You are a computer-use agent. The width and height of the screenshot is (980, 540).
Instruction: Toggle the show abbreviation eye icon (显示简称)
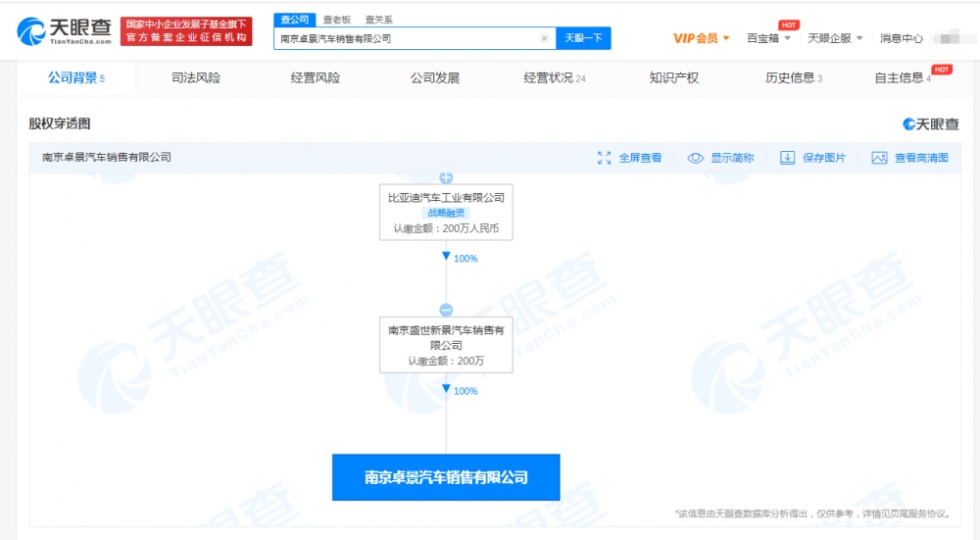696,158
